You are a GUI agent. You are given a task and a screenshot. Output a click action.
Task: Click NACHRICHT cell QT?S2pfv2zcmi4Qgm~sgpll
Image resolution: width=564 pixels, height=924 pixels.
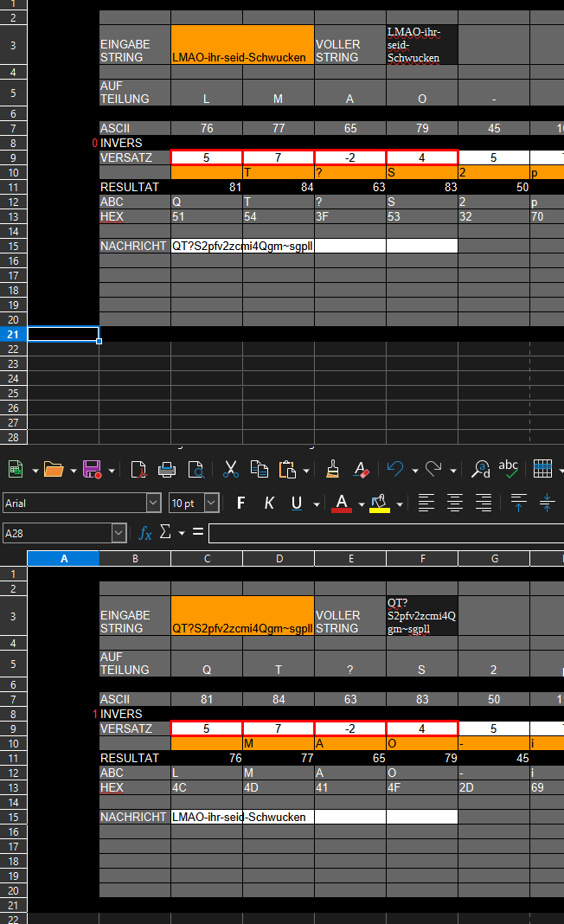pyautogui.click(x=242, y=247)
